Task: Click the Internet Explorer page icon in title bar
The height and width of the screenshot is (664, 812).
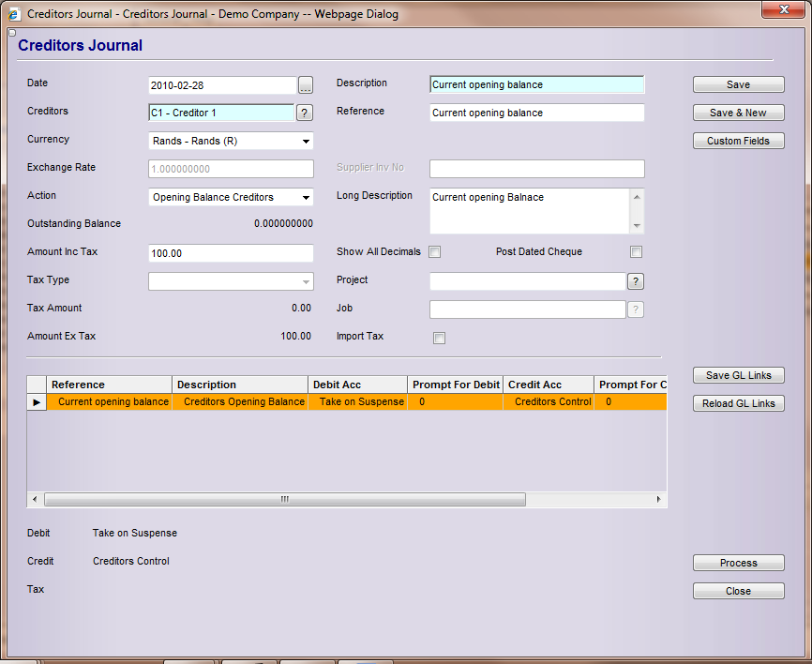Action: tap(14, 14)
